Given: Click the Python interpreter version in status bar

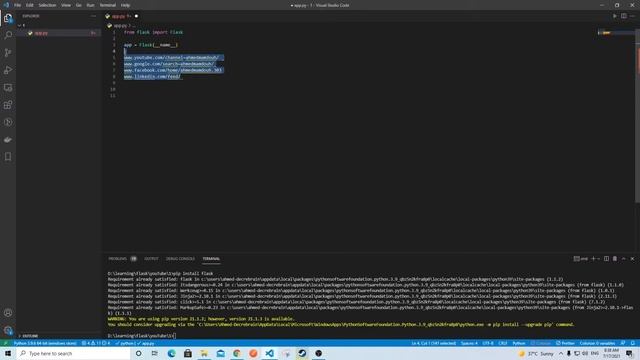Looking at the screenshot, I should click(x=45, y=343).
